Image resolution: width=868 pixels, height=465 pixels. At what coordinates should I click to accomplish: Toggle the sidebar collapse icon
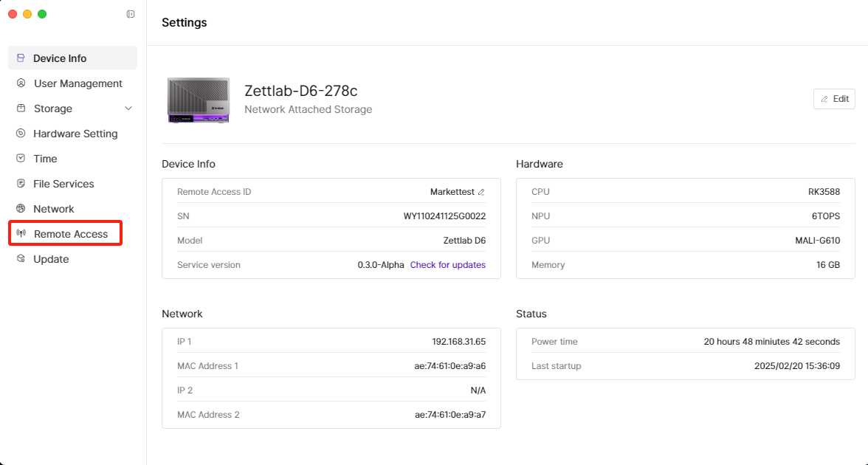point(131,14)
